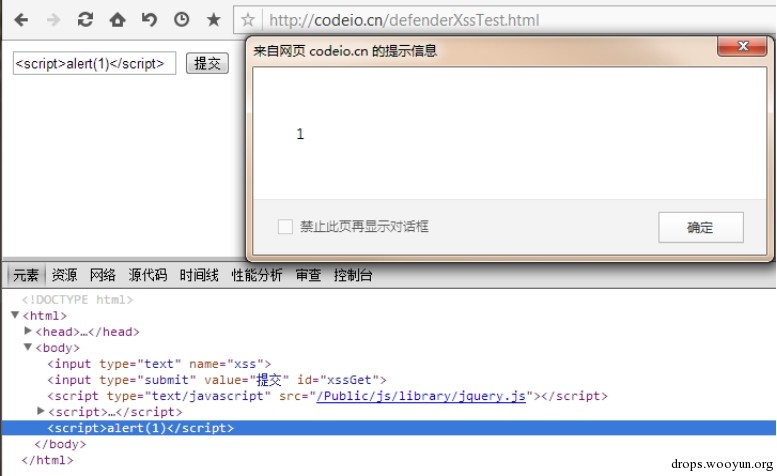This screenshot has width=777, height=476.
Task: Go back using the back arrow
Action: 21,20
